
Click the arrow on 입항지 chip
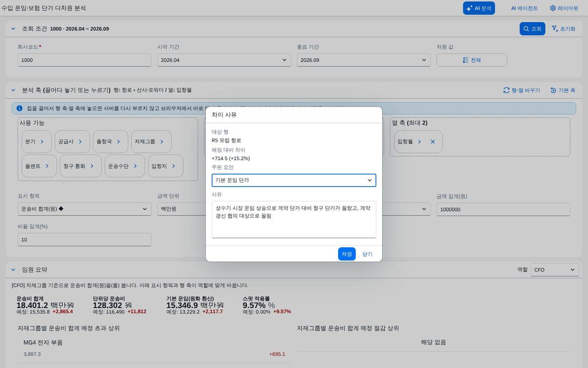tap(174, 166)
